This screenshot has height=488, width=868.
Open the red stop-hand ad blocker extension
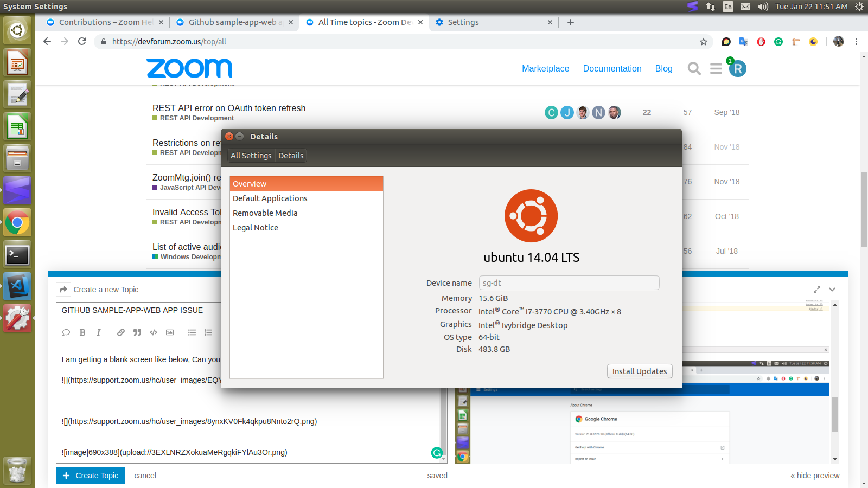761,42
